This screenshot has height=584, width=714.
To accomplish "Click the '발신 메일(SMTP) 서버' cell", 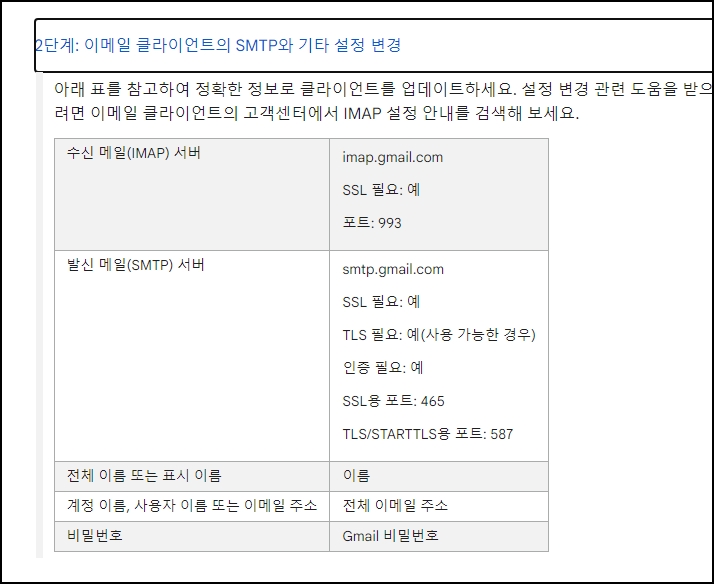I will click(x=192, y=356).
